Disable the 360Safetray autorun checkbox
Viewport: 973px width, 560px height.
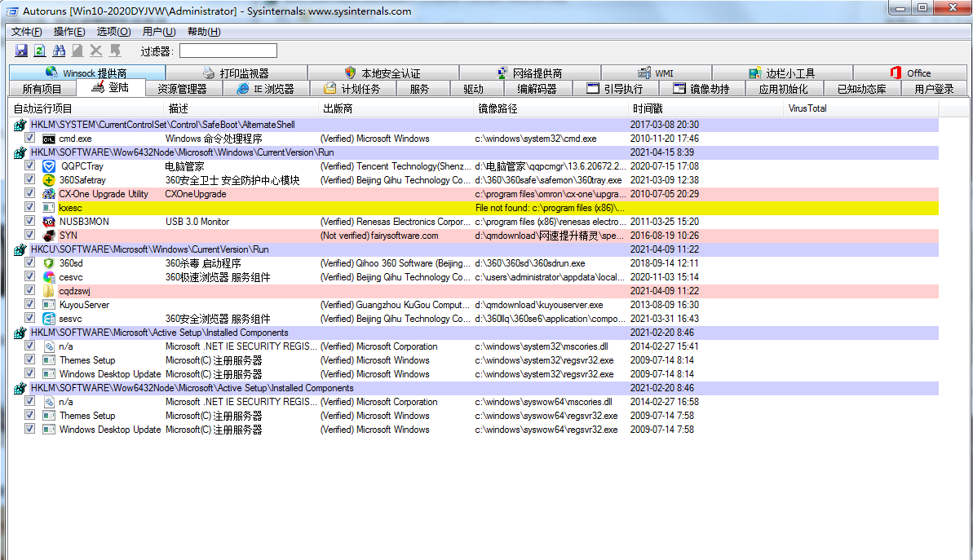(30, 179)
